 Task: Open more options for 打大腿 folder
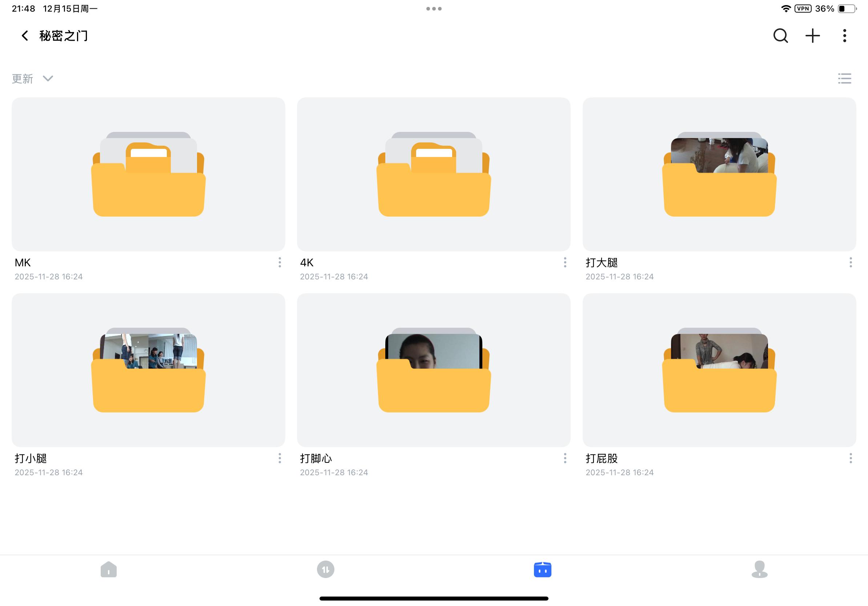pyautogui.click(x=851, y=263)
